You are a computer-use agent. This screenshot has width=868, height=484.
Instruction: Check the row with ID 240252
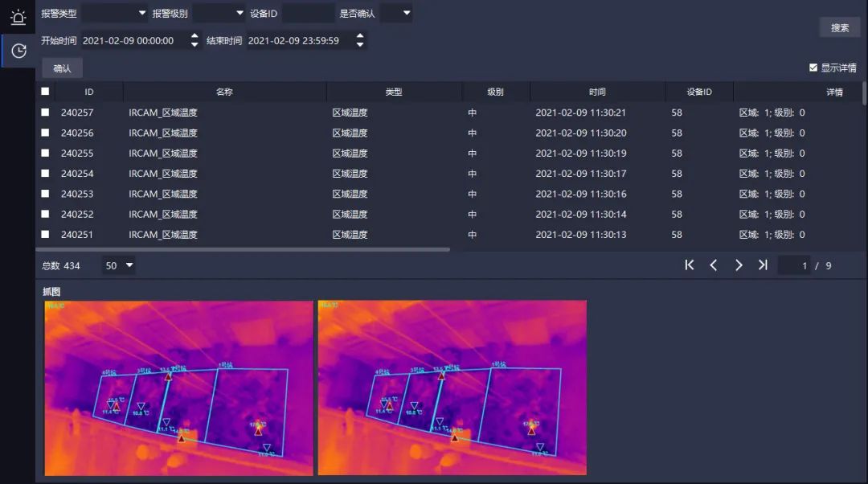click(45, 214)
